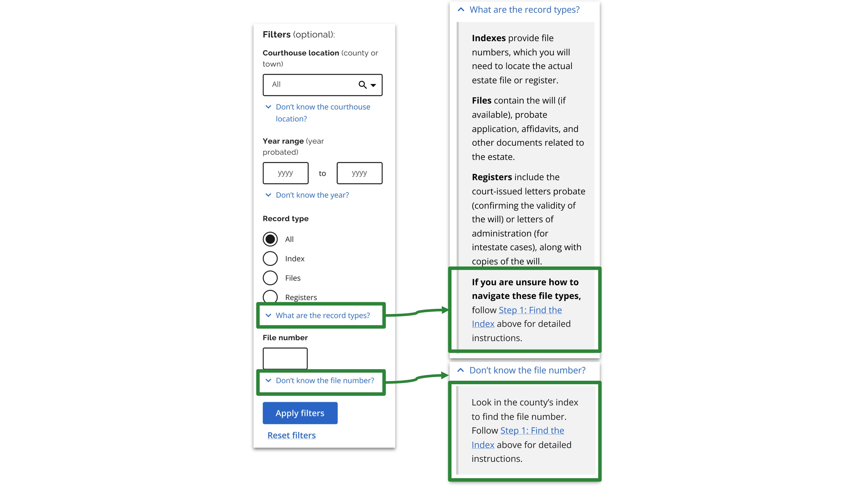Select the "All" record type option
This screenshot has height=488, width=868.
pos(270,239)
